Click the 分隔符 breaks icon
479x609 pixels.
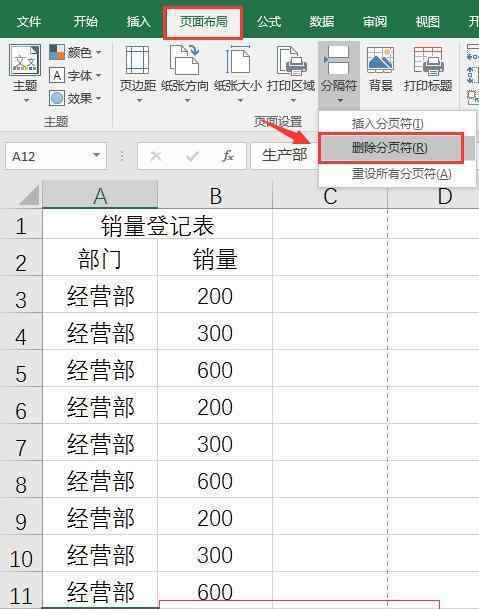[x=338, y=60]
